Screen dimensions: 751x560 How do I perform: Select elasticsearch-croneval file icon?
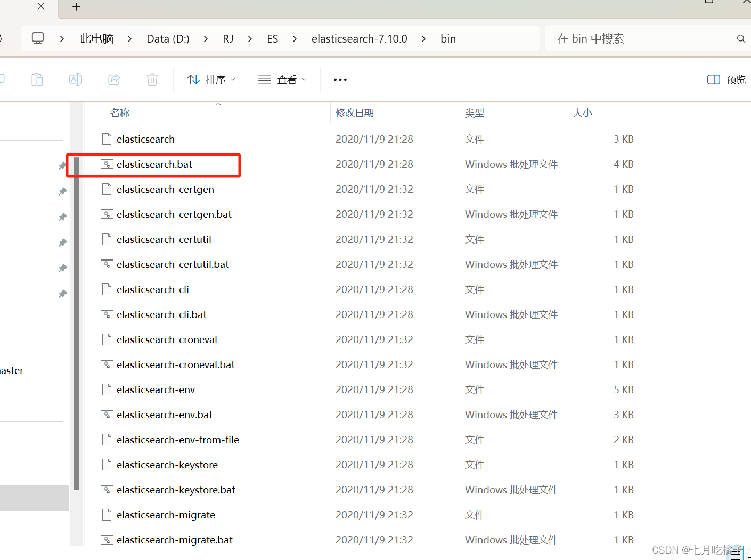(107, 339)
